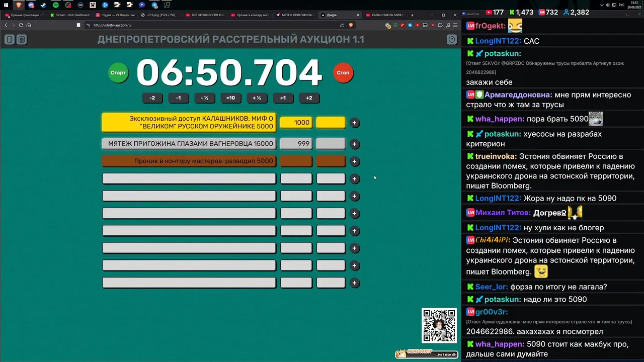Open the Brave Shields lion icon
644x362 pixels.
[351, 25]
